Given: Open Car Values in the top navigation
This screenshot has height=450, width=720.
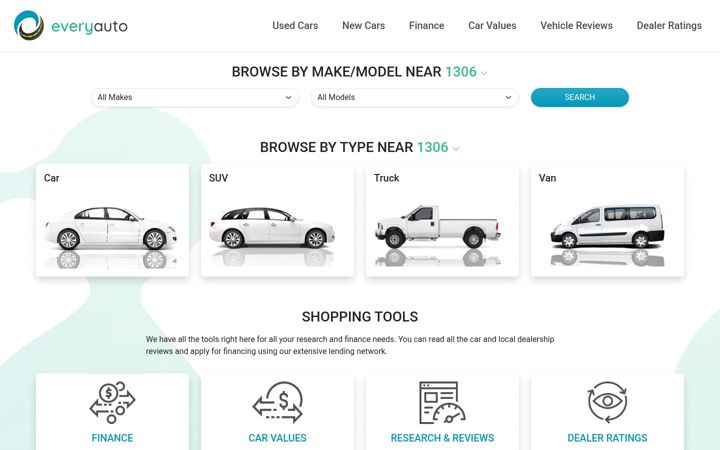Looking at the screenshot, I should tap(492, 26).
